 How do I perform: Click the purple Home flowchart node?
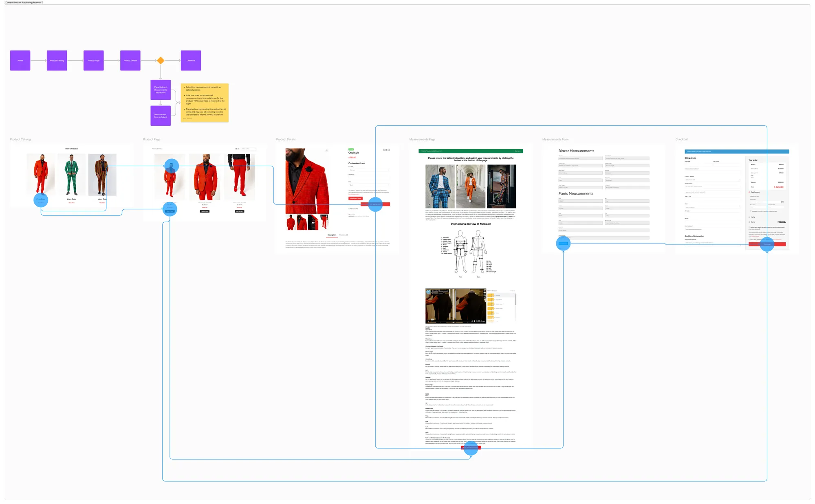click(20, 61)
